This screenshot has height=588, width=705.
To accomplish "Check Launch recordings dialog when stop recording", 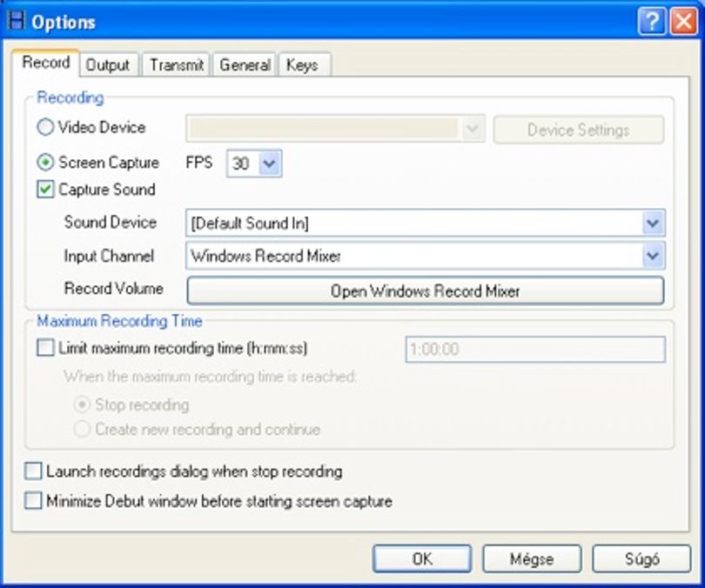I will pyautogui.click(x=33, y=471).
